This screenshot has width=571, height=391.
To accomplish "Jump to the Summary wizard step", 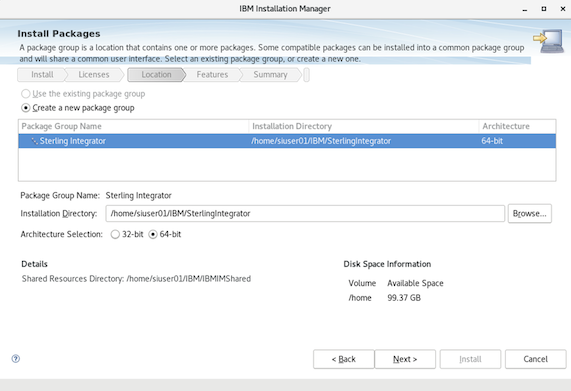I will (270, 75).
